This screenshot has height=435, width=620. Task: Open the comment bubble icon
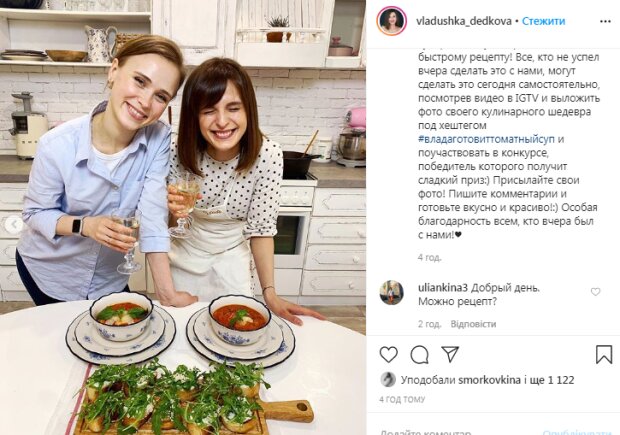click(419, 355)
